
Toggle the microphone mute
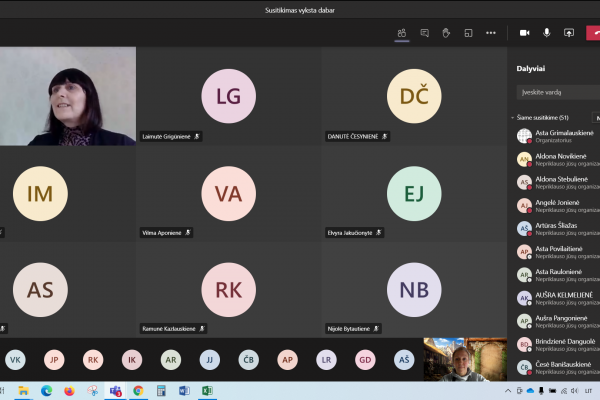546,33
